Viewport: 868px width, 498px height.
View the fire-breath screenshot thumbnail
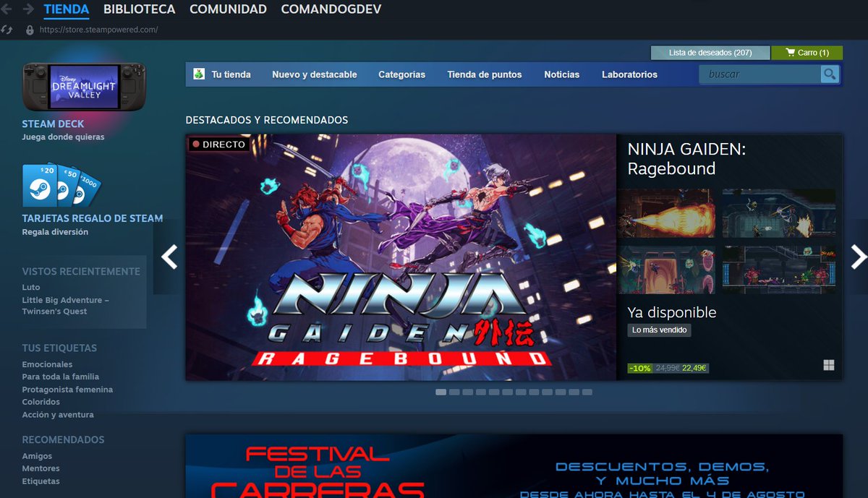click(666, 213)
